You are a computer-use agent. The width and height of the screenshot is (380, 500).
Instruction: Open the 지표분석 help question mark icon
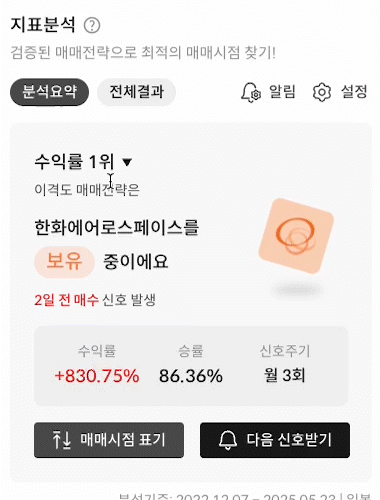pos(92,25)
